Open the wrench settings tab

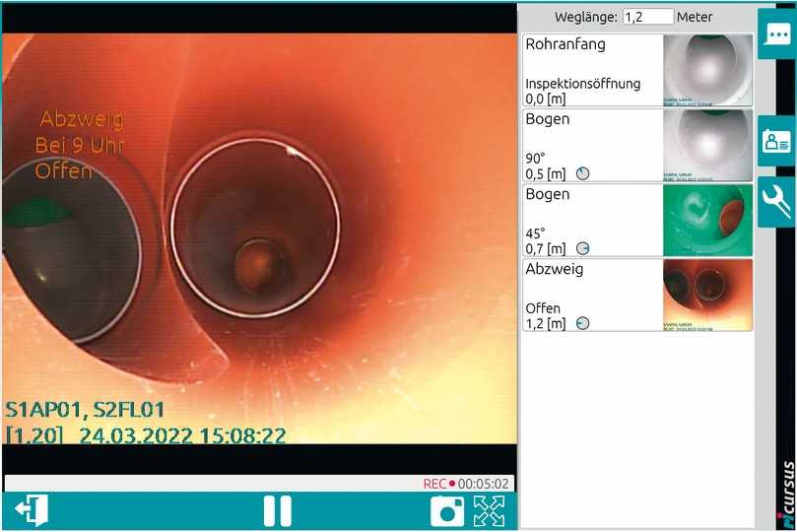coord(775,202)
